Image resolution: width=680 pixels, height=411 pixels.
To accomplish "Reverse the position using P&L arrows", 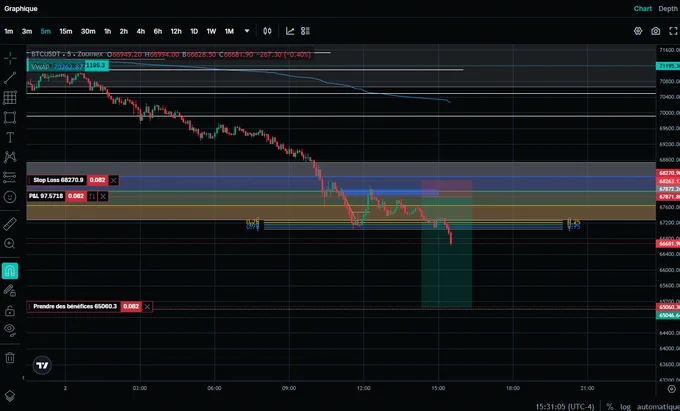I will pyautogui.click(x=92, y=196).
